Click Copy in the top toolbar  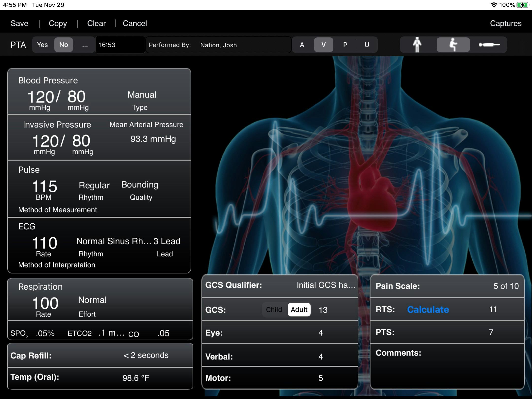pyautogui.click(x=58, y=23)
